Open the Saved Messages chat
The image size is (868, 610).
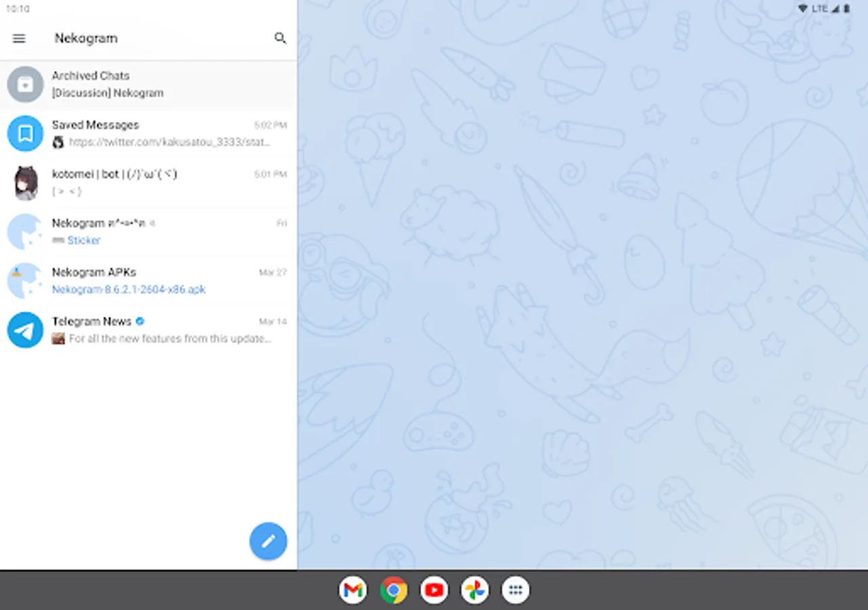point(149,134)
